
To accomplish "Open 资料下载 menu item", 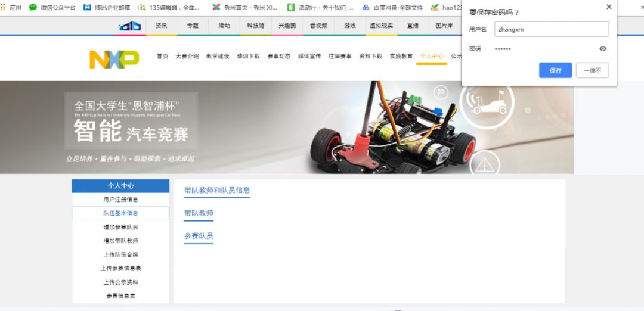I will (371, 57).
